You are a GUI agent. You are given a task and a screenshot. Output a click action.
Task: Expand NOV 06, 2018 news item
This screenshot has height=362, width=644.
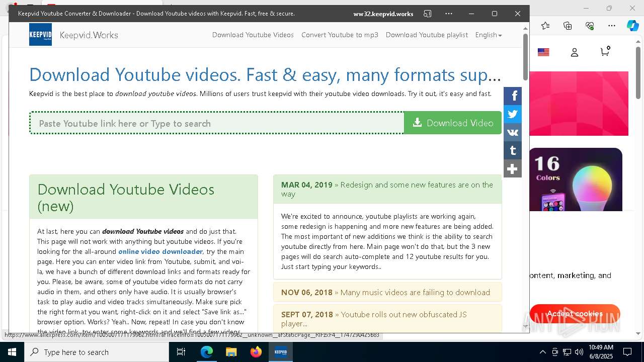[x=387, y=292]
